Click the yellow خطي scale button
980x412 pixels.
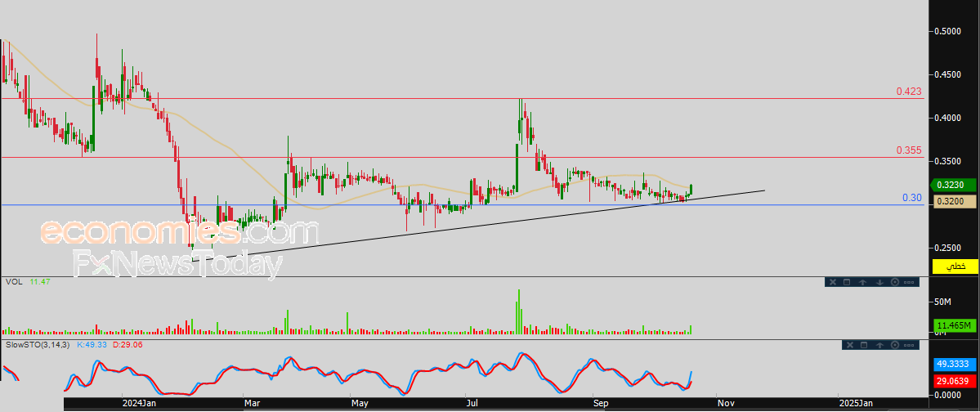click(x=955, y=266)
